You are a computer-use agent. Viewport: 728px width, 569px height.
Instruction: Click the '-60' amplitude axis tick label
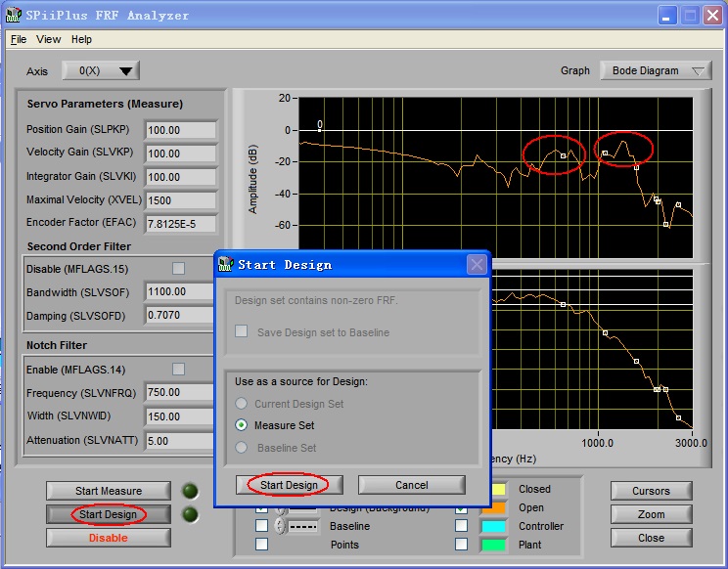(282, 225)
